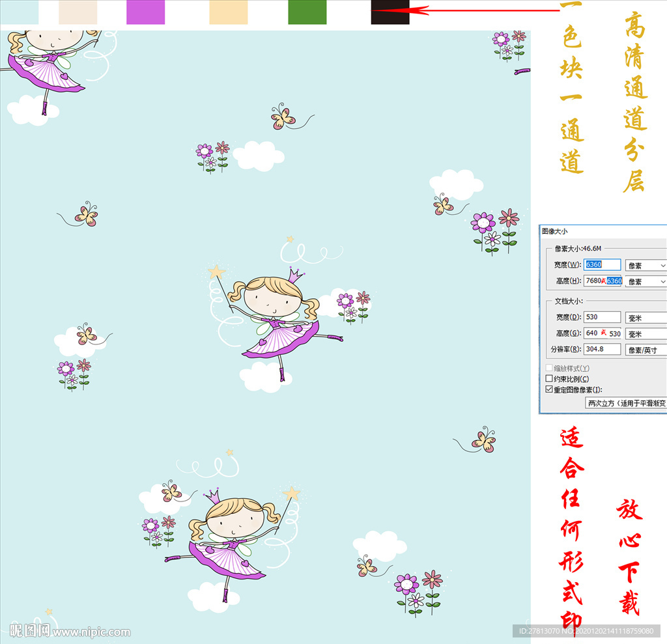Click the 图像大小 dialog title
This screenshot has width=667, height=644.
(555, 231)
